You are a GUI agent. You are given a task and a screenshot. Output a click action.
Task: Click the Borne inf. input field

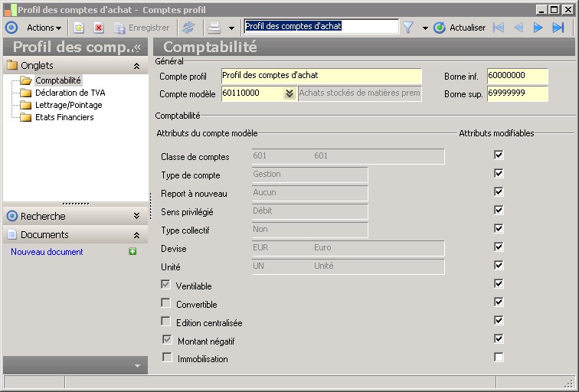(517, 76)
